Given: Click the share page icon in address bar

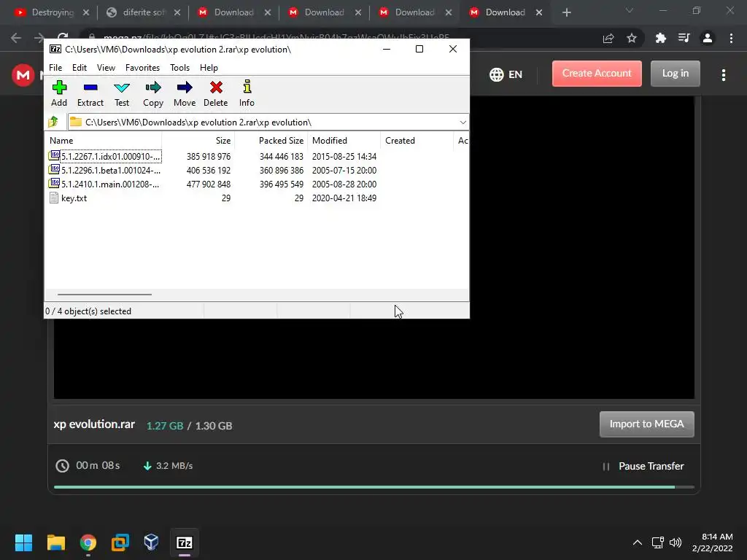Looking at the screenshot, I should (x=608, y=38).
